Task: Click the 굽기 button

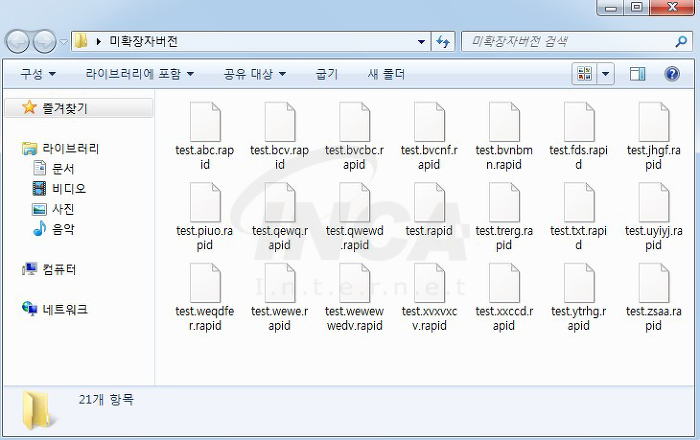Action: click(327, 74)
